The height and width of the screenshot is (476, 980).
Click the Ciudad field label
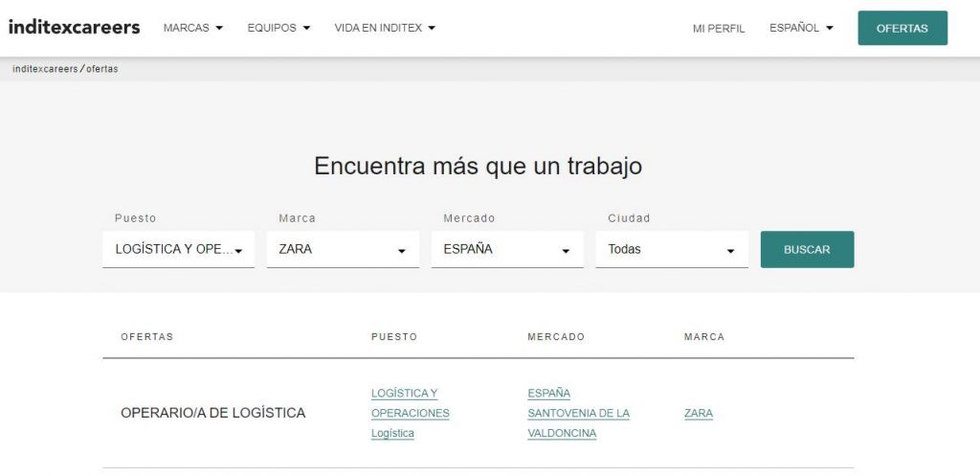click(629, 218)
